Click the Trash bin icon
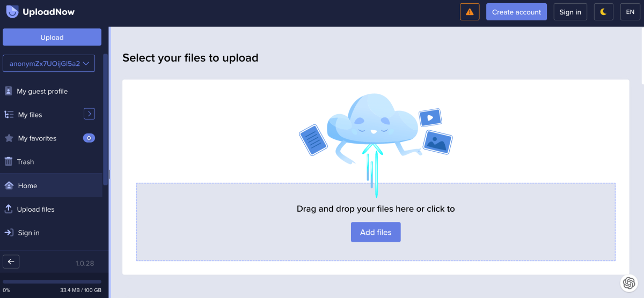The width and height of the screenshot is (644, 298). tap(9, 161)
